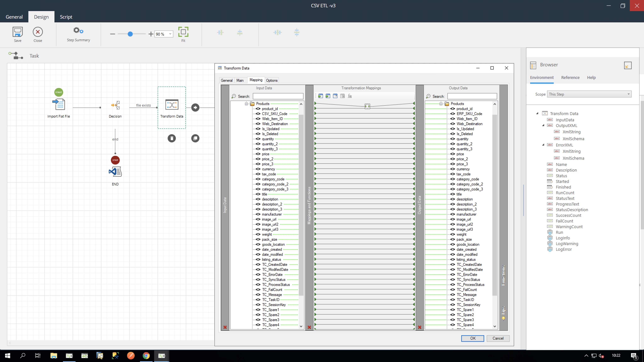Click the red X below the Mappings and Functions bar
The width and height of the screenshot is (644, 362).
[x=309, y=327]
